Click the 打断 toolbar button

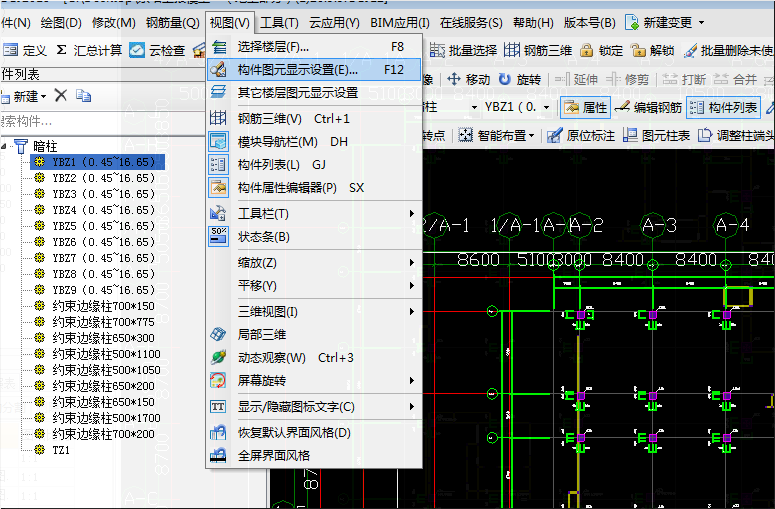pos(684,79)
